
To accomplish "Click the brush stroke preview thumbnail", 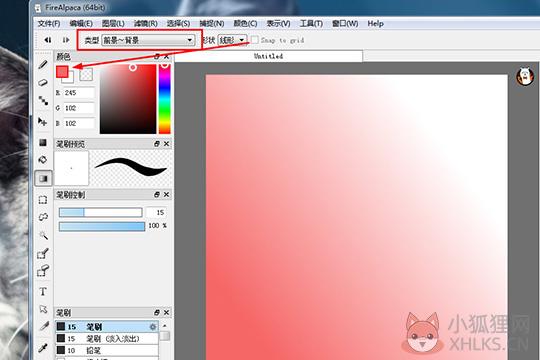I will click(130, 168).
